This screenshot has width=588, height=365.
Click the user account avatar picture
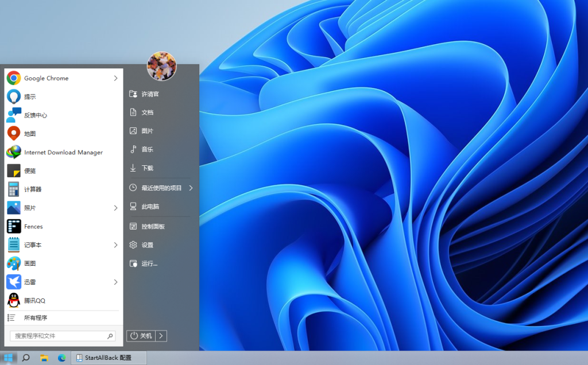161,67
